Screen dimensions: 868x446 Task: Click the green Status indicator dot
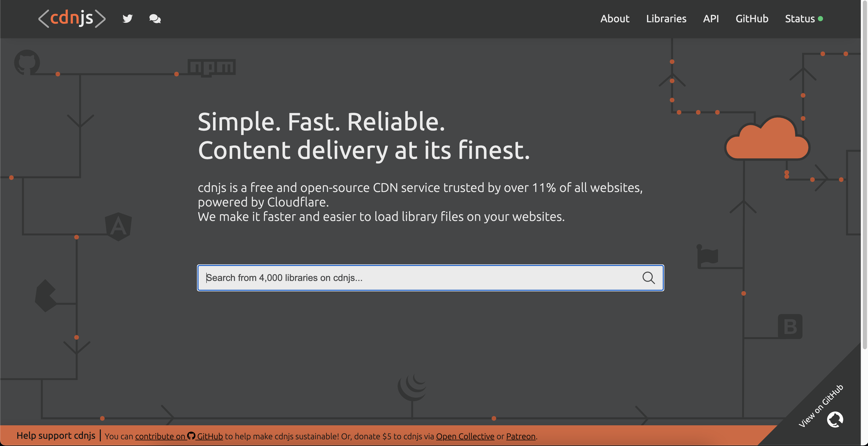click(820, 19)
